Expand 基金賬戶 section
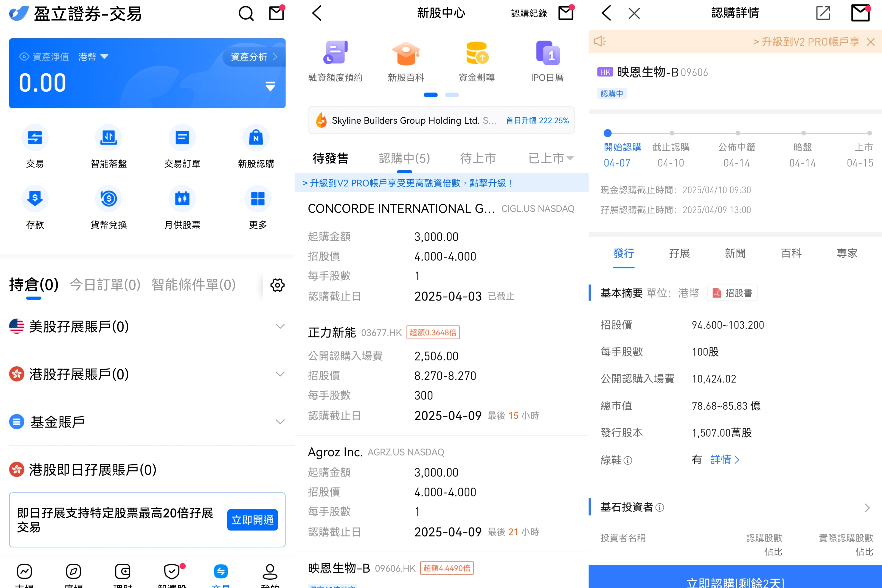Image resolution: width=882 pixels, height=588 pixels. click(x=147, y=422)
